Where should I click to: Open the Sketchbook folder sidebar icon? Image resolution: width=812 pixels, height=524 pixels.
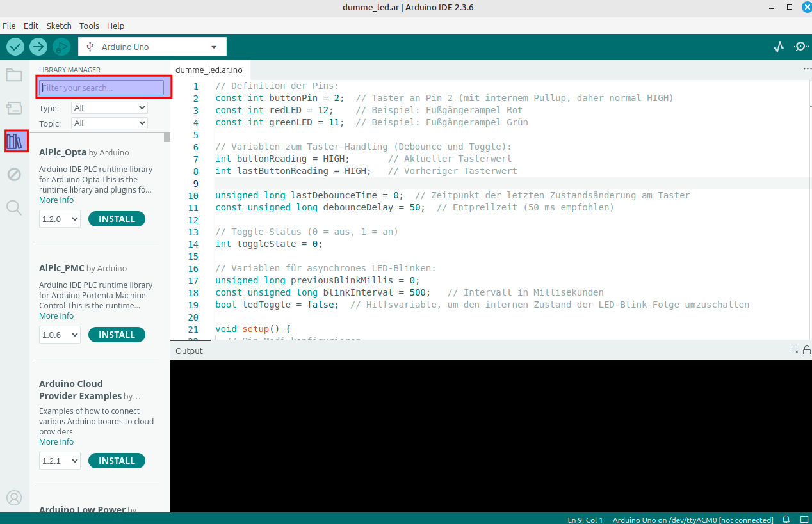click(14, 75)
